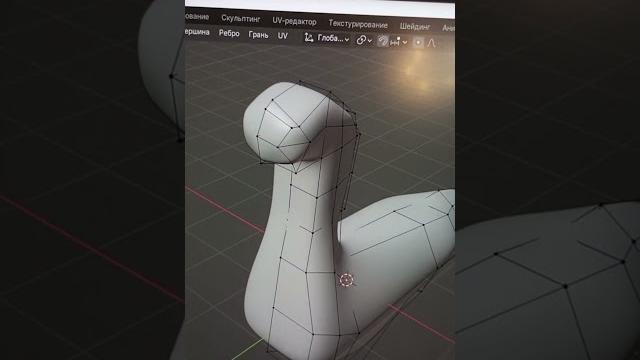Expand the Глоба... orientation dropdown
Image resolution: width=640 pixels, height=360 pixels.
[x=333, y=39]
